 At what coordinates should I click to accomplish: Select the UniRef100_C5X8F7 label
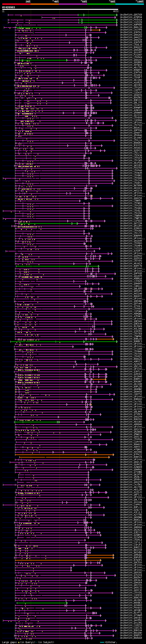[x=131, y=77]
